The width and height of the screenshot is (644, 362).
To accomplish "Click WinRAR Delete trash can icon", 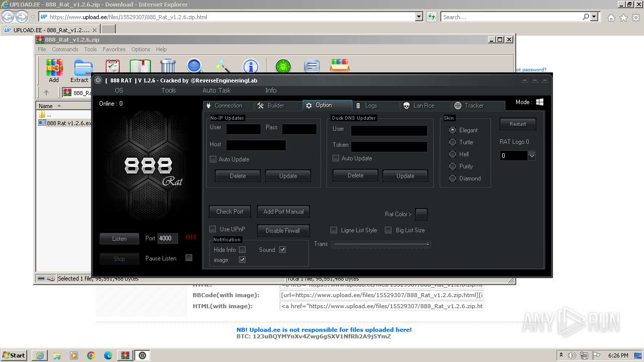I will click(168, 66).
